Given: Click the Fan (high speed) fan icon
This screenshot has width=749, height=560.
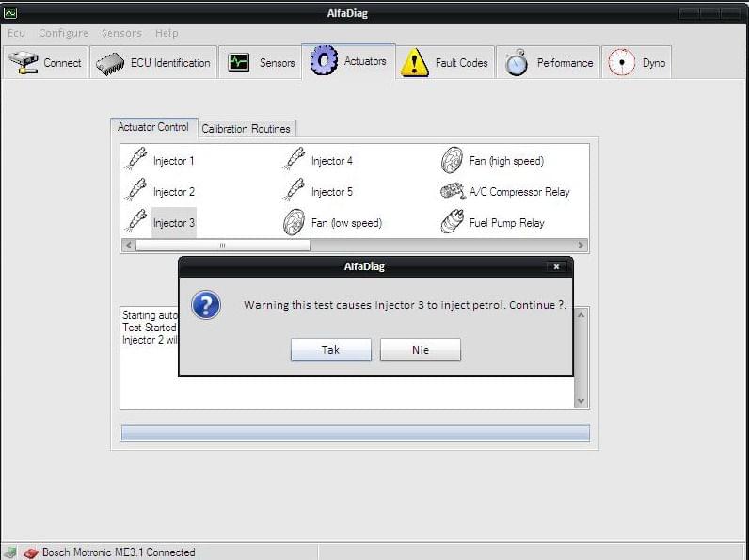Looking at the screenshot, I should click(452, 160).
